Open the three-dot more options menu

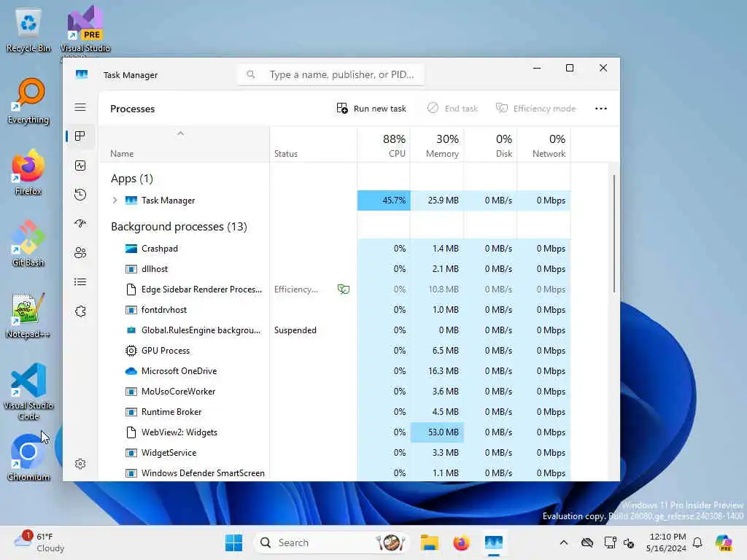pos(601,109)
